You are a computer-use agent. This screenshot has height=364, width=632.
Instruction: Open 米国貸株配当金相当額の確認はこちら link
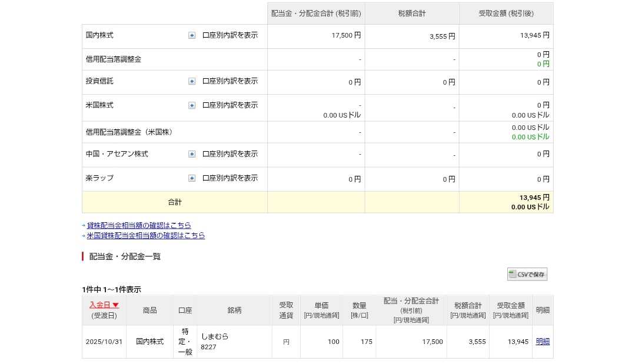(x=146, y=236)
